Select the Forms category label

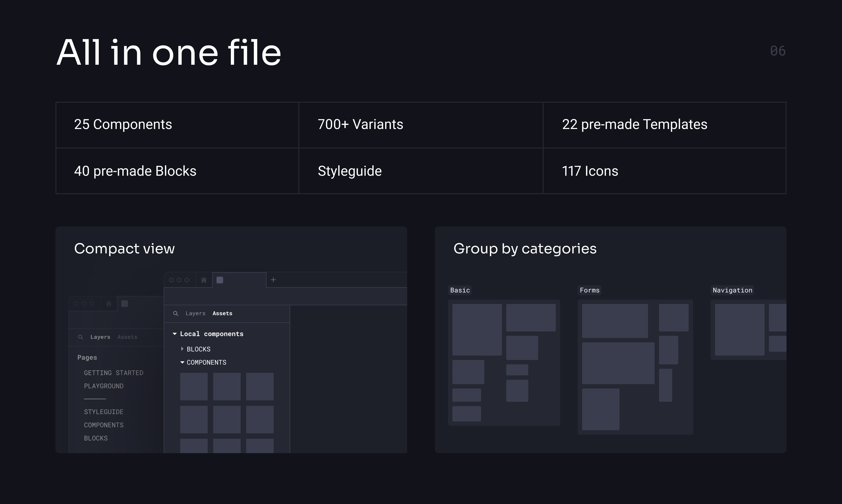click(x=590, y=290)
